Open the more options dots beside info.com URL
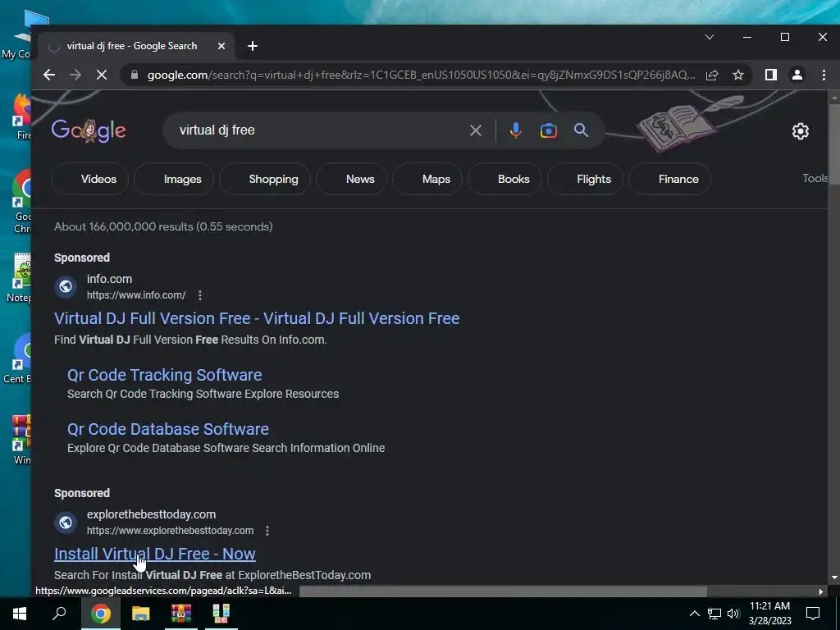The width and height of the screenshot is (840, 630). (200, 295)
